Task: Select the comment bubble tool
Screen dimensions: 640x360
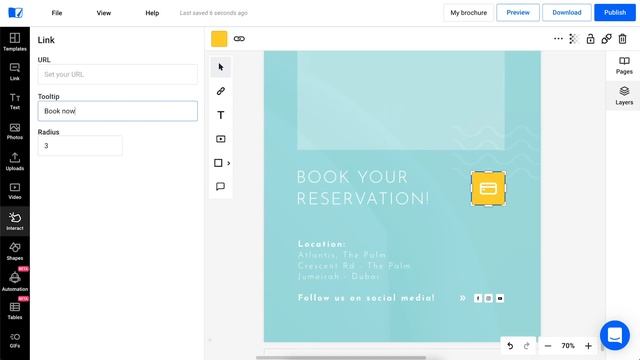Action: (221, 187)
